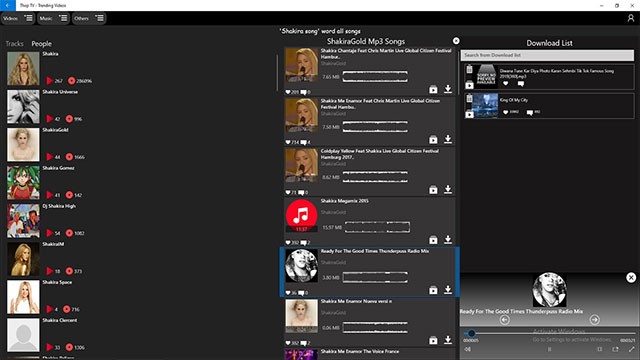Screen dimensions: 640x360
Task: Skip to previous track arrow in player
Action: tap(504, 320)
